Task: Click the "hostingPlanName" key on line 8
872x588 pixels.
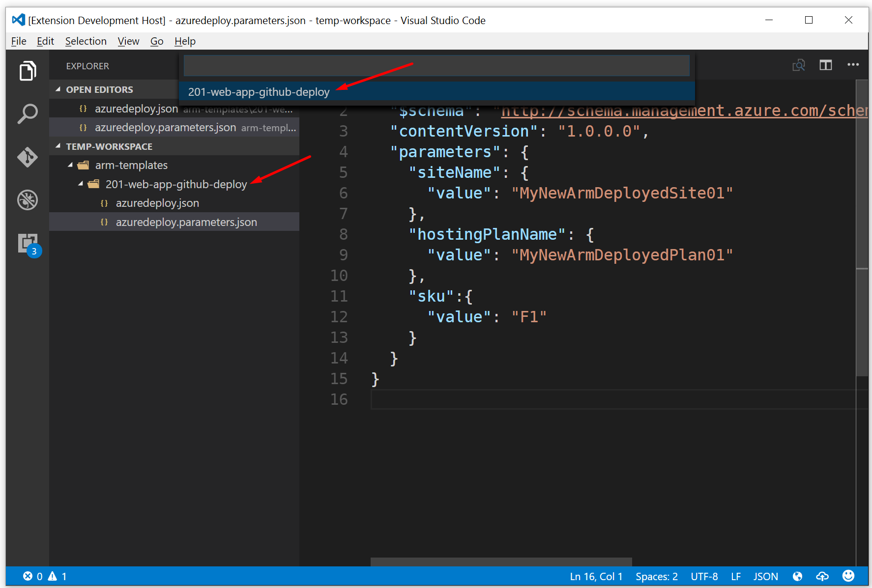Action: click(x=488, y=234)
